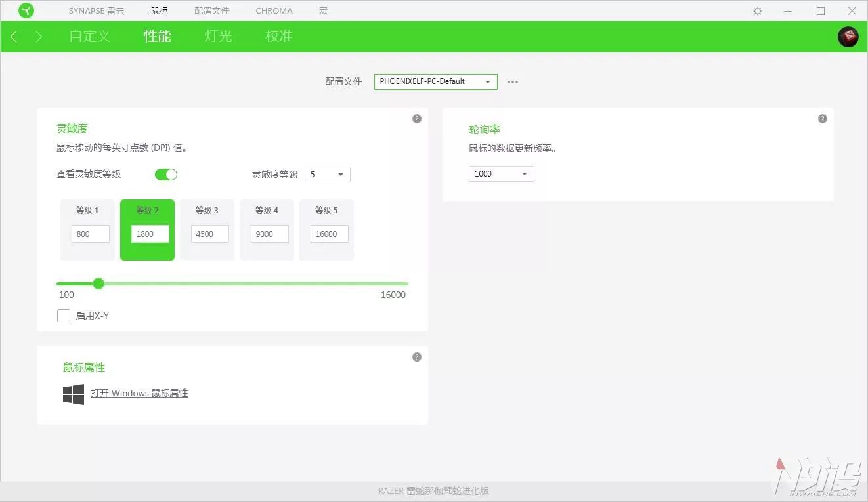This screenshot has height=502, width=868.
Task: Click the Windows logo beside the mouse properties link
Action: 73,394
